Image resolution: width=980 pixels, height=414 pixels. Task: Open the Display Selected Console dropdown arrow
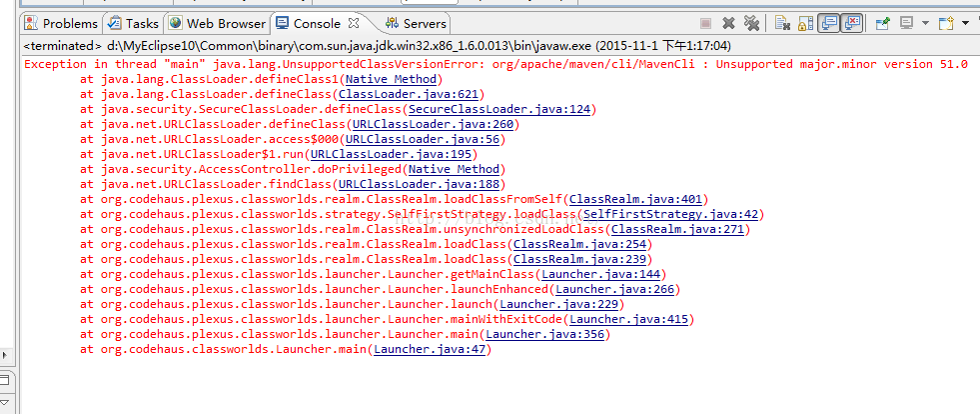[x=925, y=24]
